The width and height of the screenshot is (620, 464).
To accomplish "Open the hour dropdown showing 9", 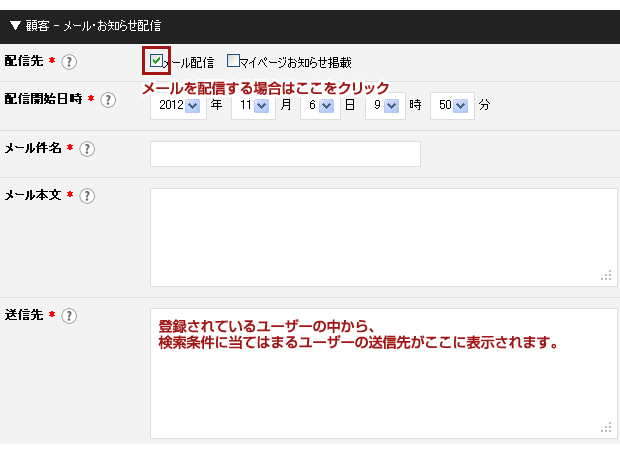I will [x=386, y=106].
